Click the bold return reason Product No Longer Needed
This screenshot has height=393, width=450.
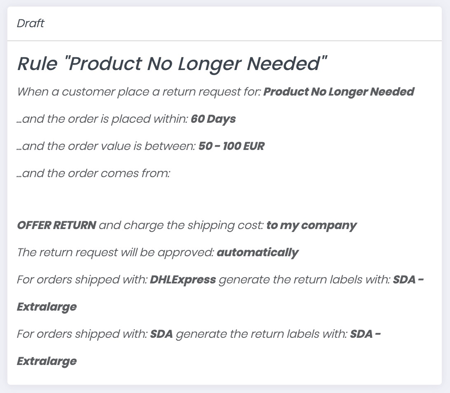(339, 92)
